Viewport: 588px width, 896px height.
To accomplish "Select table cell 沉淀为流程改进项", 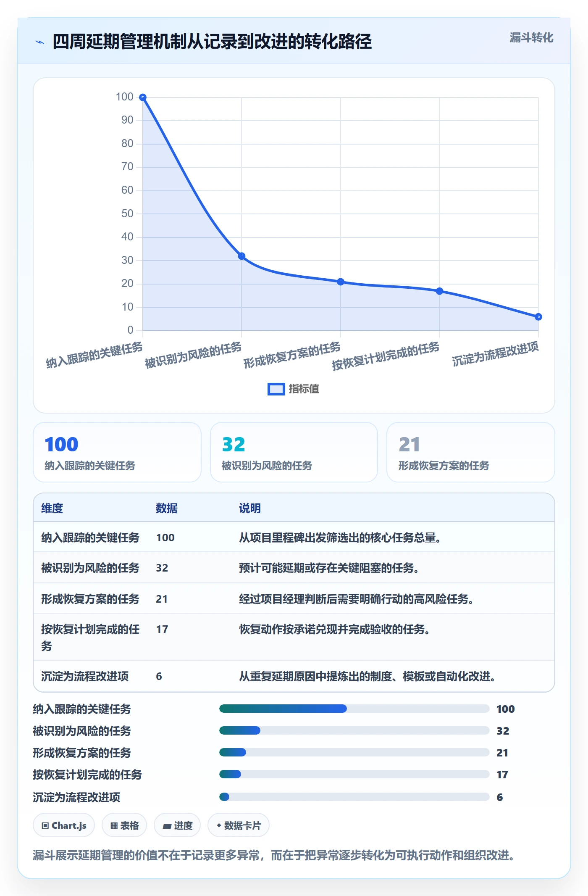I will click(85, 676).
